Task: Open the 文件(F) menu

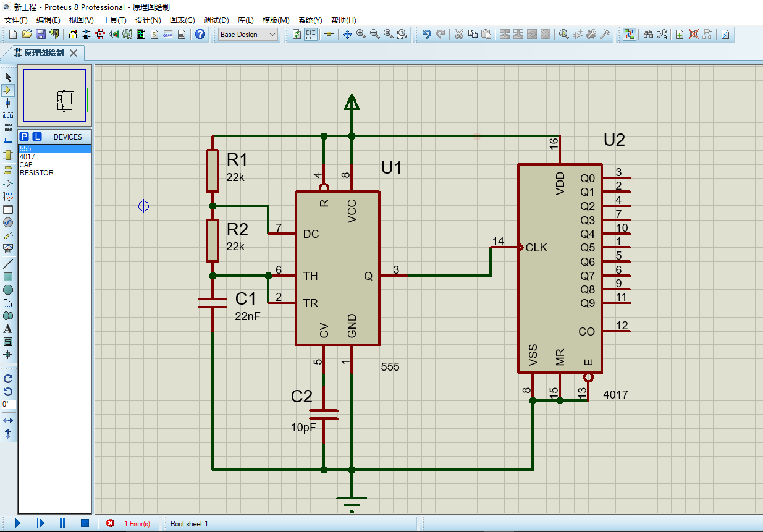Action: 16,20
